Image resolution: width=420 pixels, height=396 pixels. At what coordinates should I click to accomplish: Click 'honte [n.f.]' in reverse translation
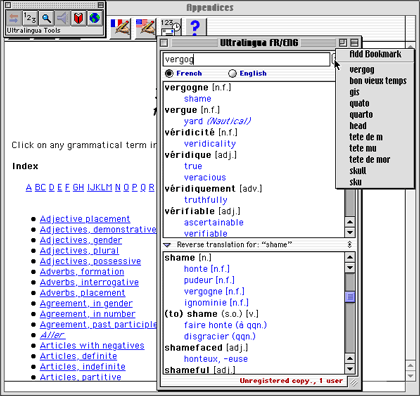click(207, 269)
